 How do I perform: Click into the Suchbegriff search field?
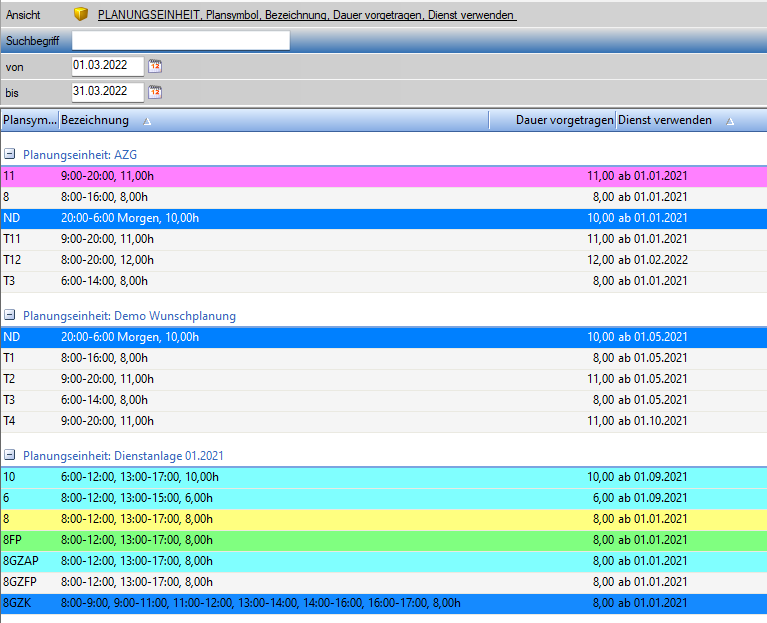coord(180,41)
